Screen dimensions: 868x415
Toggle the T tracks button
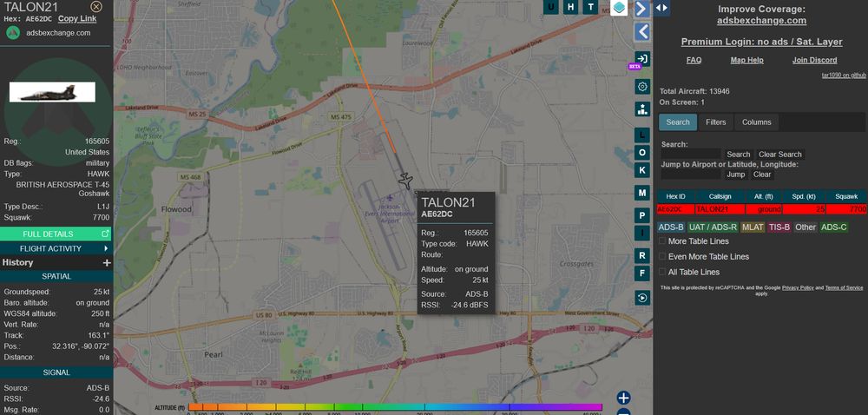pos(590,7)
